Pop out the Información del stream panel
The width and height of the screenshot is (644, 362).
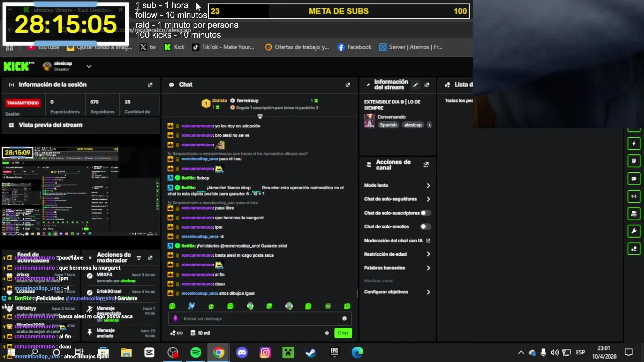point(427,85)
